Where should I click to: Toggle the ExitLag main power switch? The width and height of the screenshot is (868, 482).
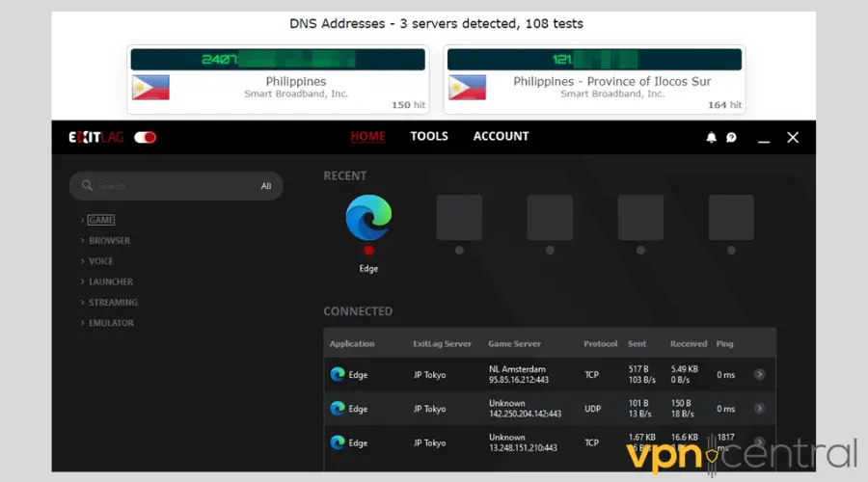coord(145,137)
